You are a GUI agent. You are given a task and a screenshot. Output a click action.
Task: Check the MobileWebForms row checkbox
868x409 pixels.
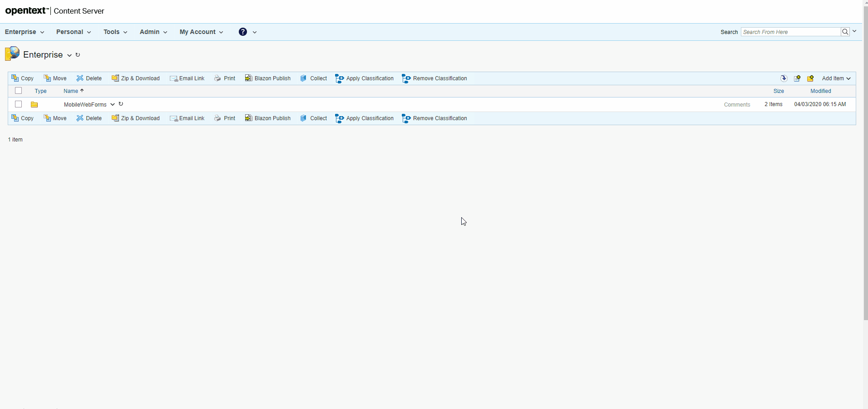[19, 104]
